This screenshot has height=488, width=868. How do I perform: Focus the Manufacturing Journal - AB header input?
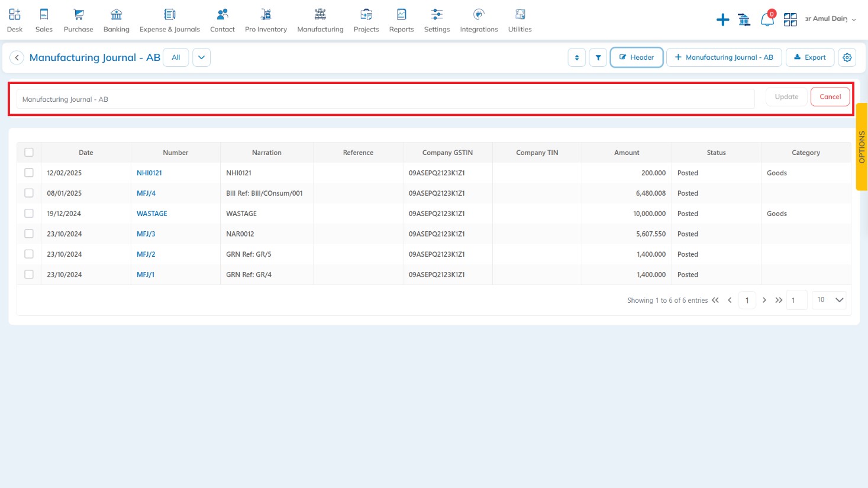pyautogui.click(x=386, y=99)
